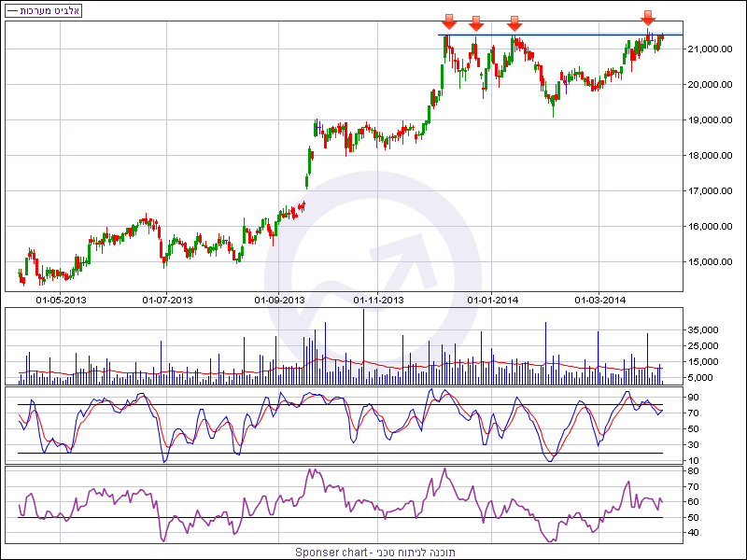Viewport: 747px width, 560px height.
Task: Select the 01-03-2014 date label
Action: coord(600,300)
